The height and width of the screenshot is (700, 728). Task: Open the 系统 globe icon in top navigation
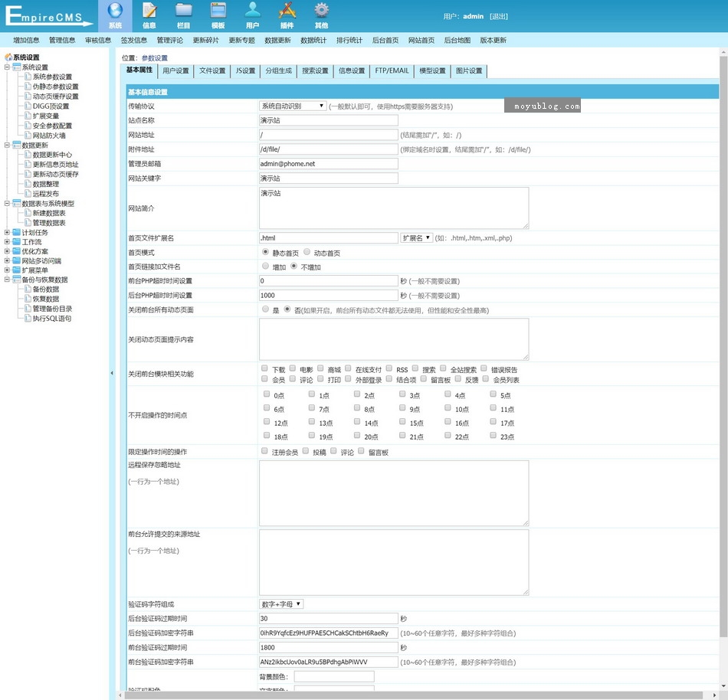click(x=115, y=10)
